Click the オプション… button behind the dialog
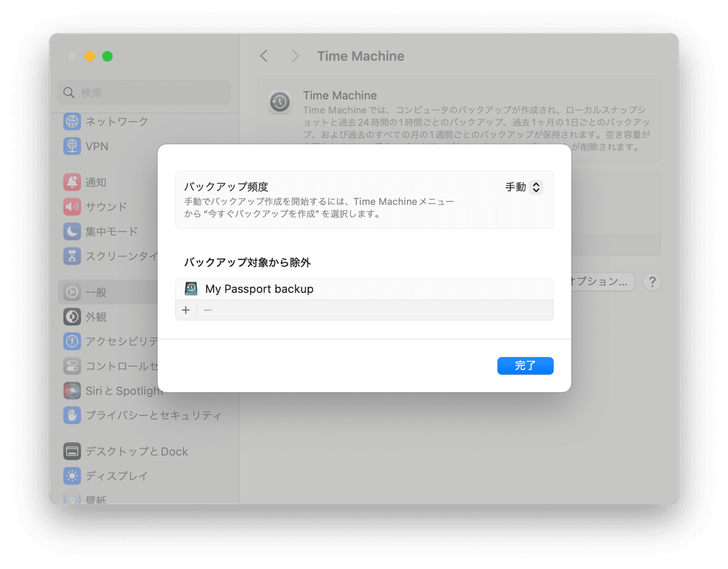Image resolution: width=728 pixels, height=569 pixels. [602, 282]
